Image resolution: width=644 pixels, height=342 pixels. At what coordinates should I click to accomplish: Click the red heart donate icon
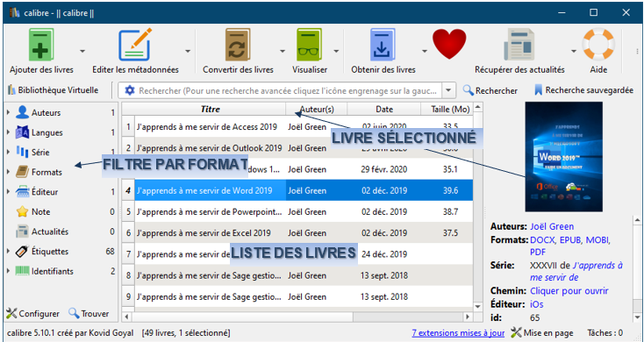449,44
